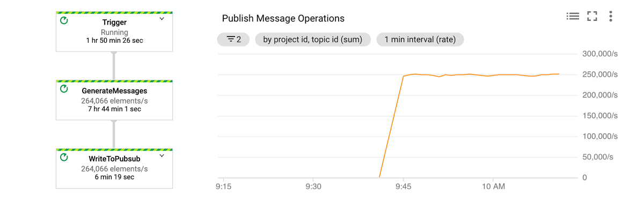Select the GenerateMessages pipeline node

[x=114, y=100]
